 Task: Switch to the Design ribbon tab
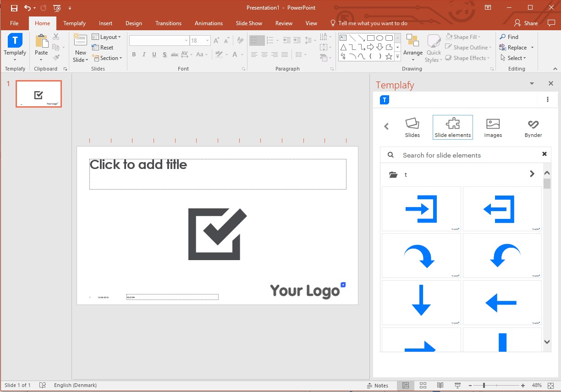(x=134, y=23)
